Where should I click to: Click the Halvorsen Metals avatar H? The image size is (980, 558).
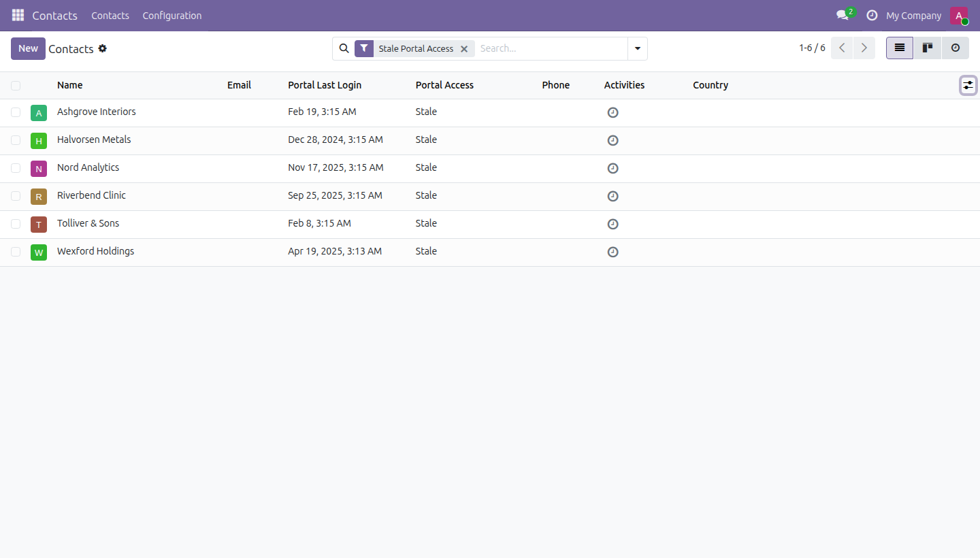[39, 141]
